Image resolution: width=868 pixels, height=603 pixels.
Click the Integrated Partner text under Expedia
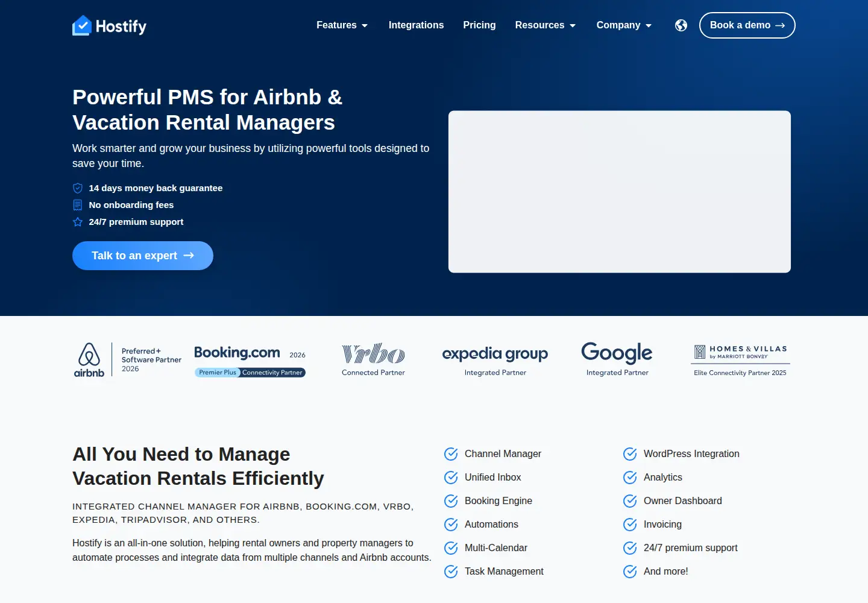click(x=495, y=373)
